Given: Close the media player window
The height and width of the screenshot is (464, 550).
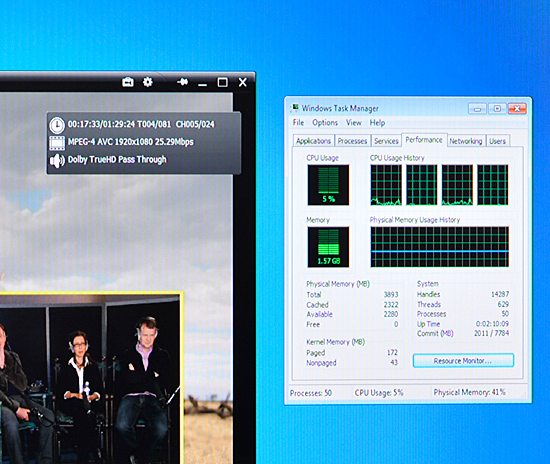Looking at the screenshot, I should [243, 82].
